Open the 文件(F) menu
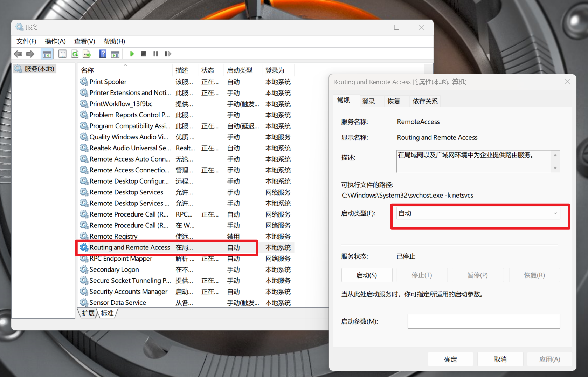 tap(26, 41)
